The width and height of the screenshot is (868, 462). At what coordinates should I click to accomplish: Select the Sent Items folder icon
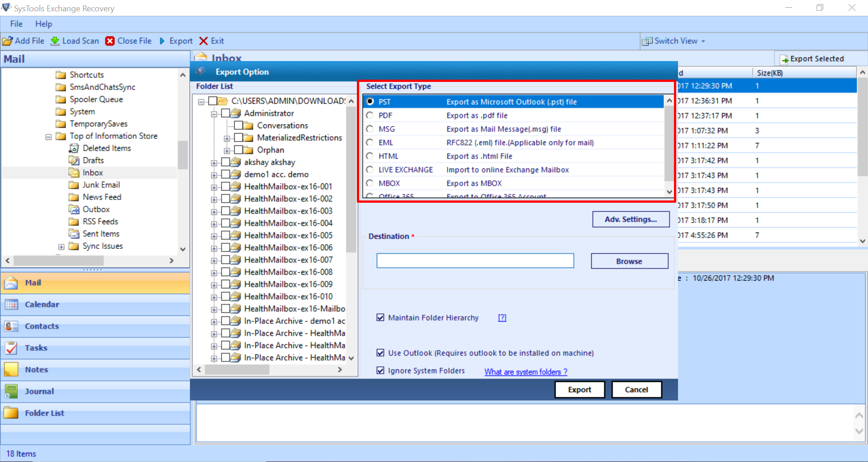(74, 234)
